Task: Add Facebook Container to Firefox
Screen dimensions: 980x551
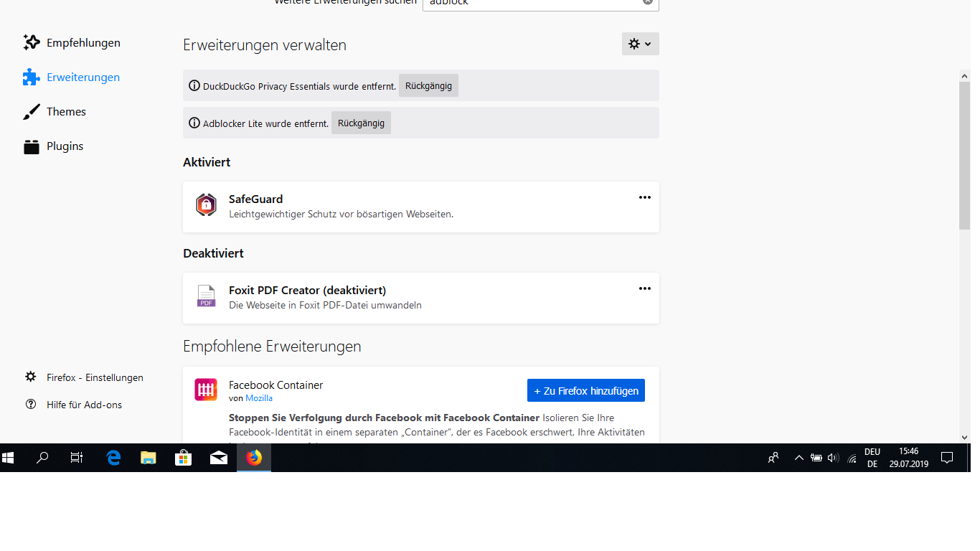Action: 586,390
